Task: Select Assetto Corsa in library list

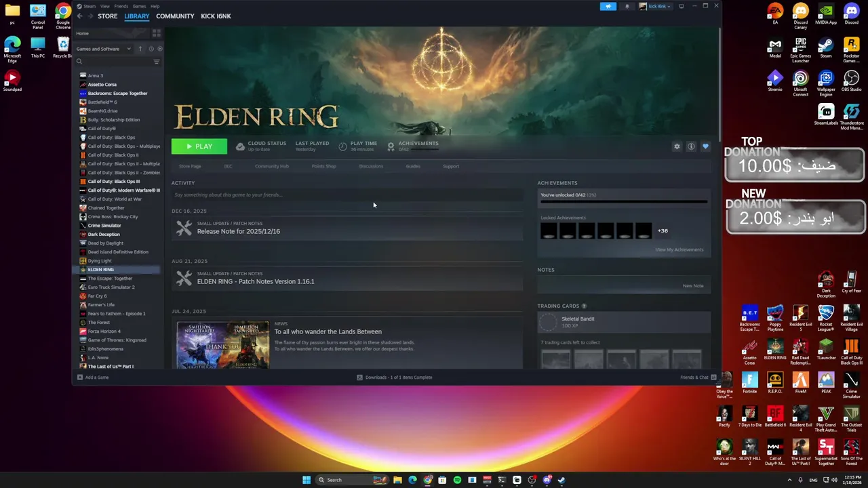Action: [102, 85]
